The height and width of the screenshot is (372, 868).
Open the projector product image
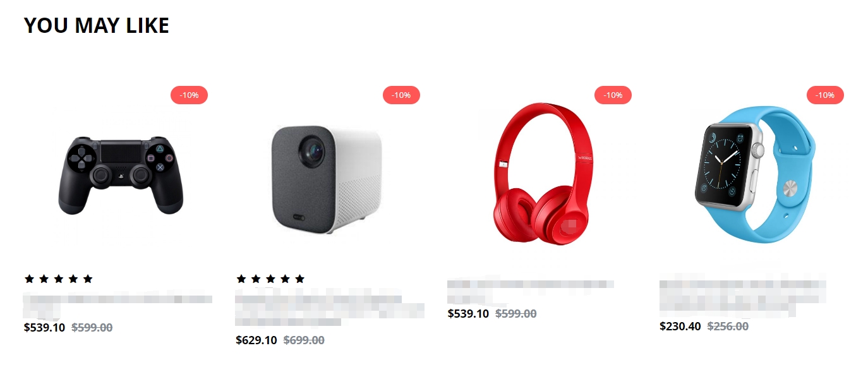[x=327, y=179]
